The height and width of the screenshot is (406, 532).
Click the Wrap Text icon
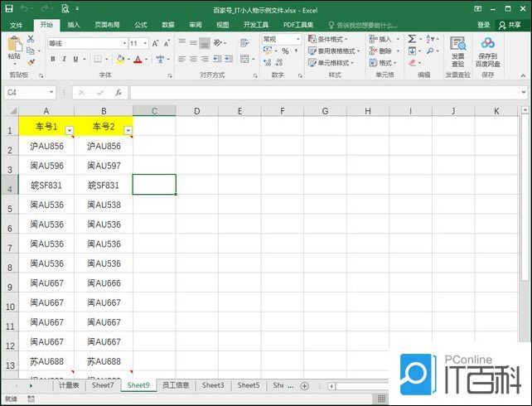point(244,43)
